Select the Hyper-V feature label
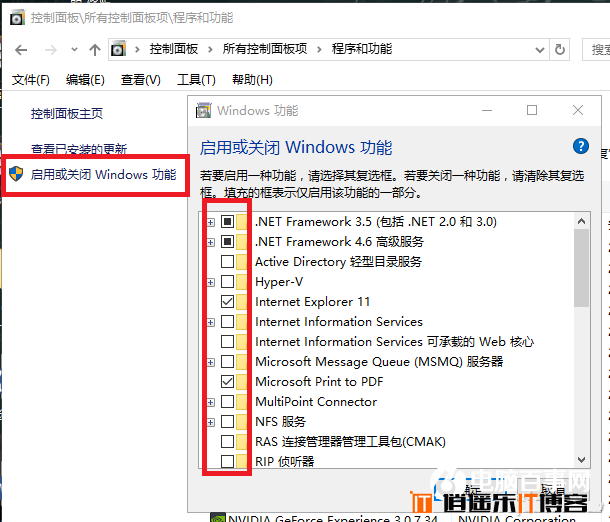The width and height of the screenshot is (610, 522). pos(279,282)
